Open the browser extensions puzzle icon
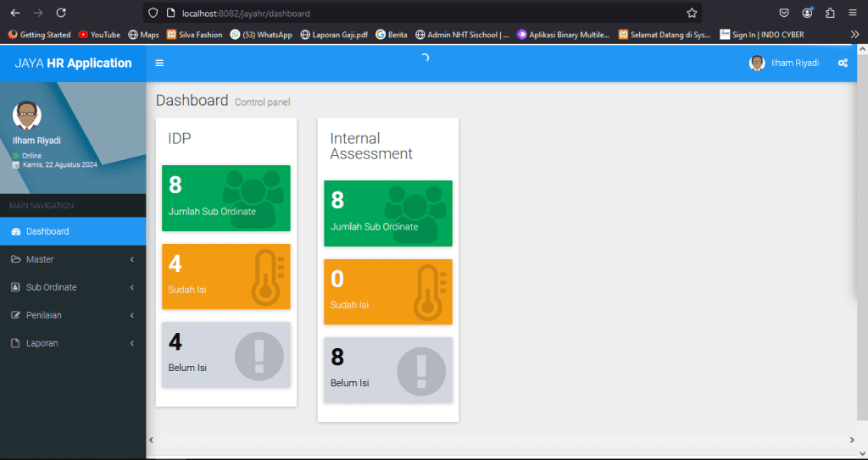The height and width of the screenshot is (460, 868). point(830,13)
